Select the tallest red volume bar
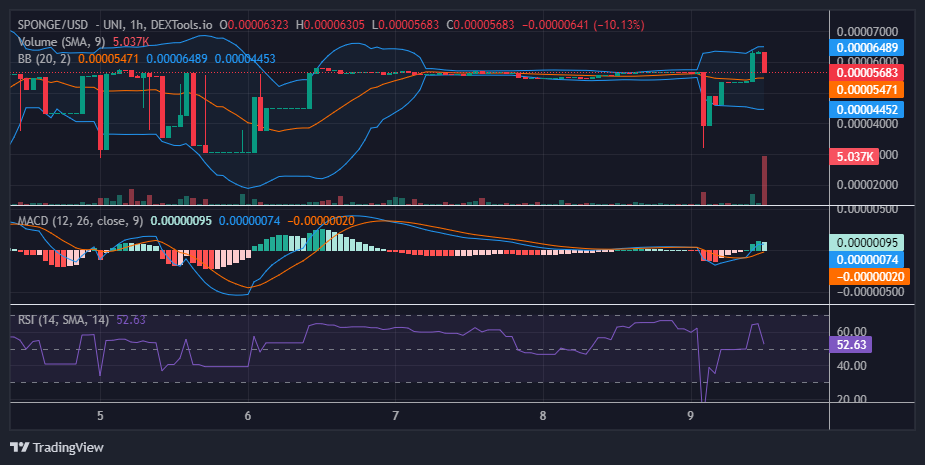The height and width of the screenshot is (465, 925). click(x=765, y=181)
